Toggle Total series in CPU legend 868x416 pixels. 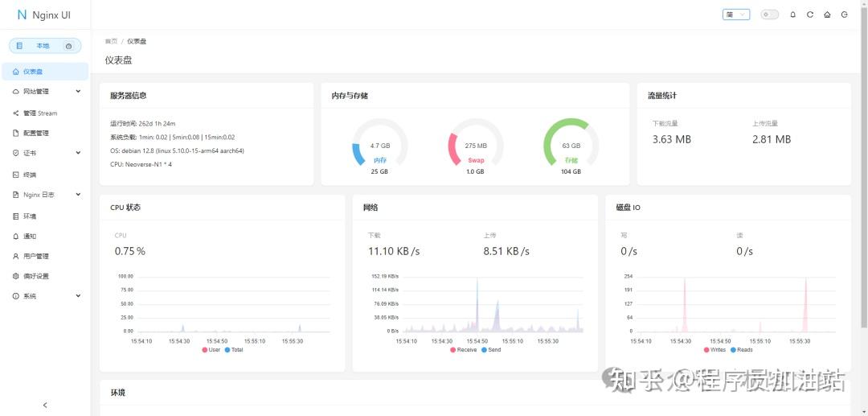pos(234,349)
